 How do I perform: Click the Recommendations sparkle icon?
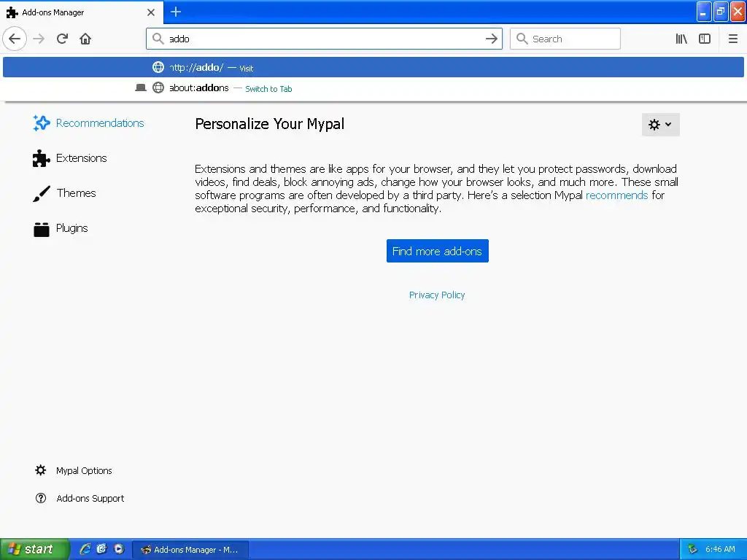pyautogui.click(x=42, y=122)
